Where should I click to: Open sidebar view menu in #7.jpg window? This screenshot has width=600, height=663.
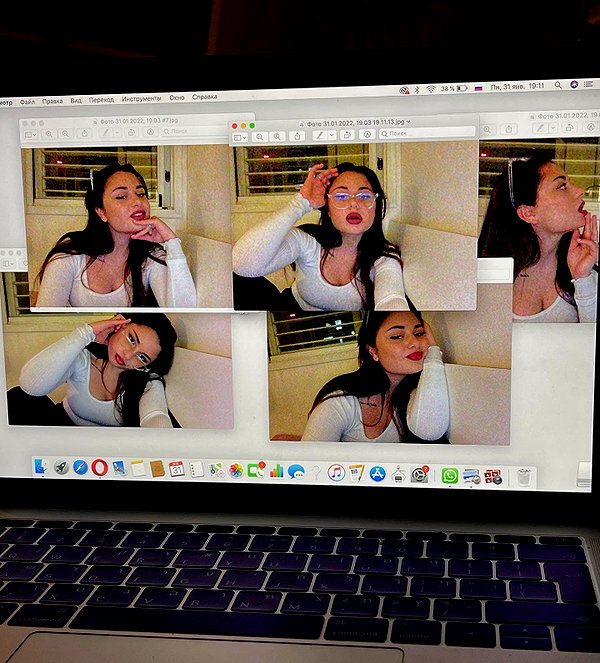point(31,134)
